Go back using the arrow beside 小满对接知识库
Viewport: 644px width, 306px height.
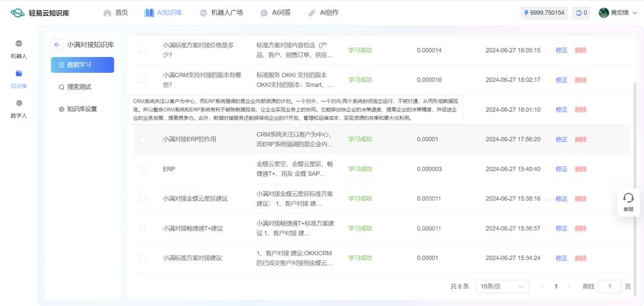57,45
